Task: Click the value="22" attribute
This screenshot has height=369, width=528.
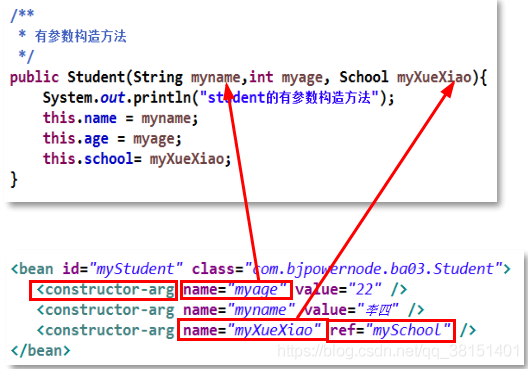Action: pyautogui.click(x=338, y=290)
